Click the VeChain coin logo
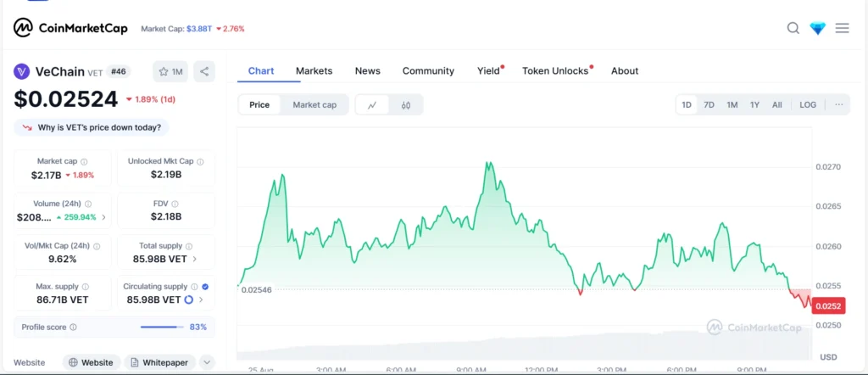 click(21, 71)
